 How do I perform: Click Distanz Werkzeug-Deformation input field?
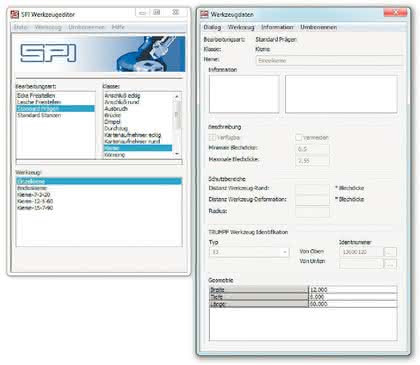point(312,200)
